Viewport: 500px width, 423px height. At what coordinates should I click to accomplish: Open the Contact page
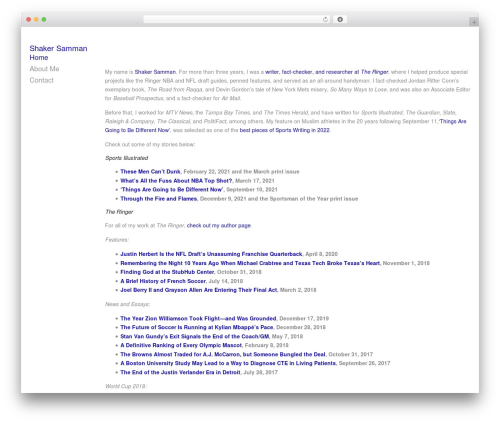(x=41, y=80)
